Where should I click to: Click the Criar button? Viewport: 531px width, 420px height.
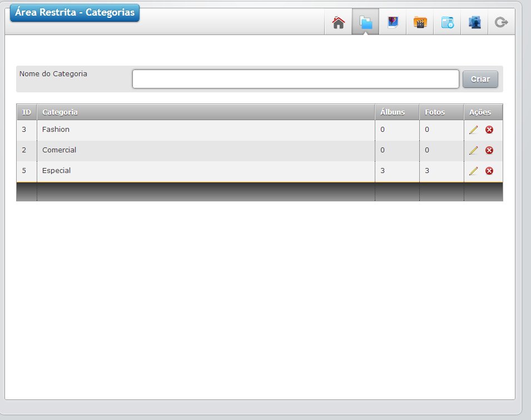click(480, 79)
